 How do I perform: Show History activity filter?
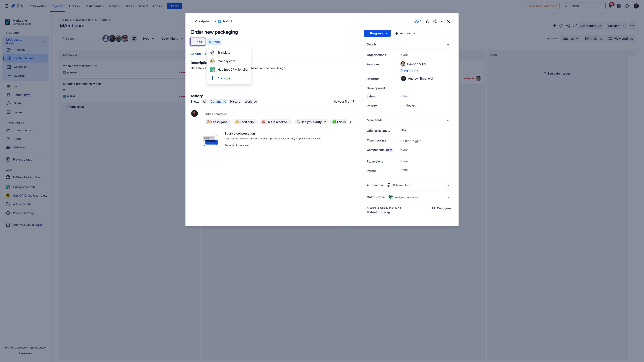[235, 102]
